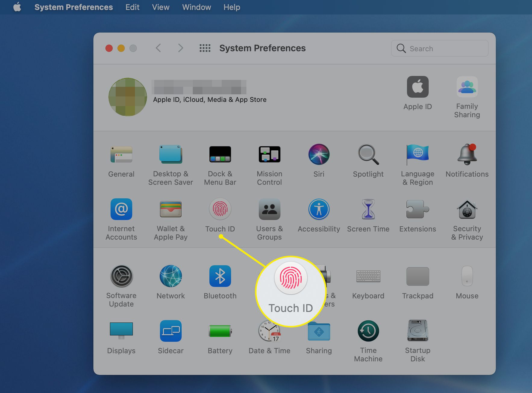The image size is (532, 393).
Task: Open Internet Accounts pane
Action: [121, 209]
